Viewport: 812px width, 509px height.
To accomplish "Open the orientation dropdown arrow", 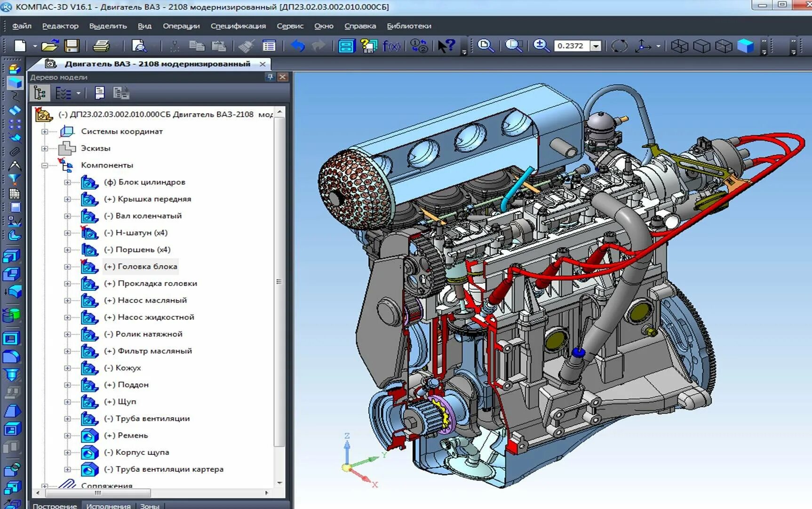I will (x=658, y=46).
